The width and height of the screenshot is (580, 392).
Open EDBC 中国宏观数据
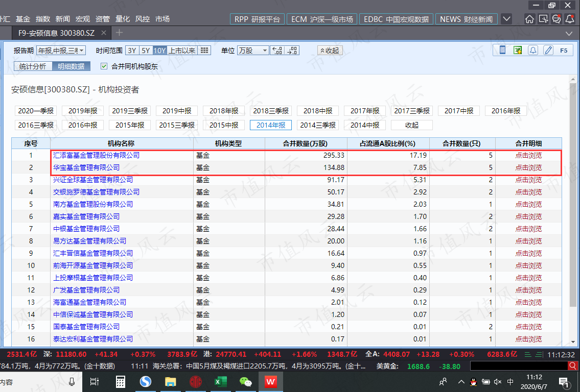(396, 19)
